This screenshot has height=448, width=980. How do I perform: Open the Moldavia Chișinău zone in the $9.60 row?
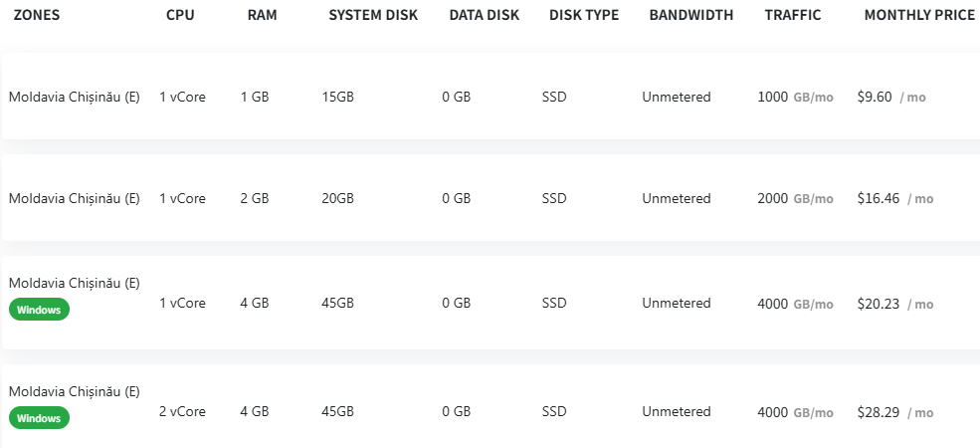pyautogui.click(x=74, y=97)
